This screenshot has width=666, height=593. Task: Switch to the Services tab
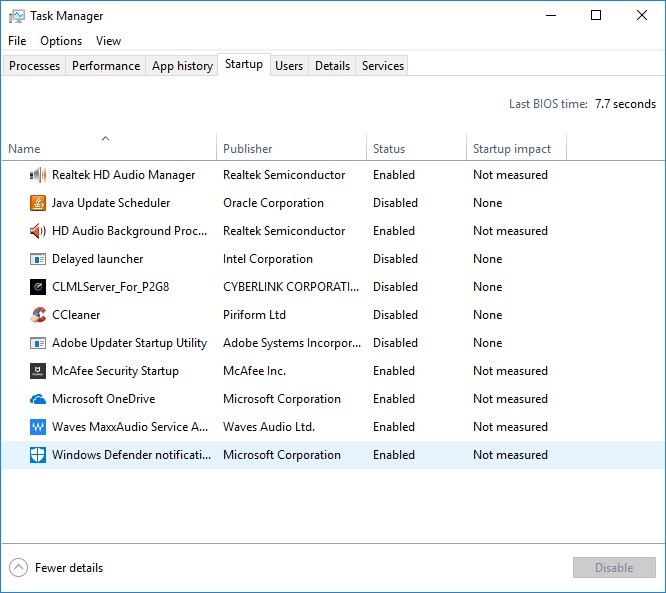(383, 66)
